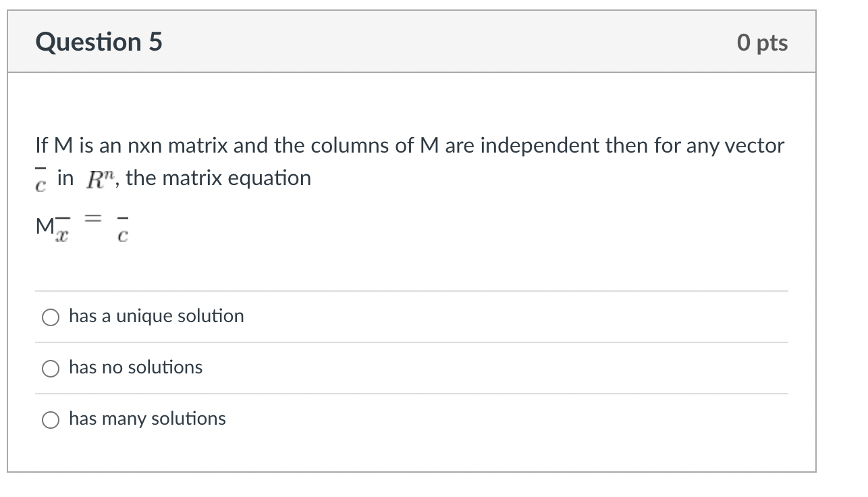Click the 'has many solutions' answer text

coord(147,419)
